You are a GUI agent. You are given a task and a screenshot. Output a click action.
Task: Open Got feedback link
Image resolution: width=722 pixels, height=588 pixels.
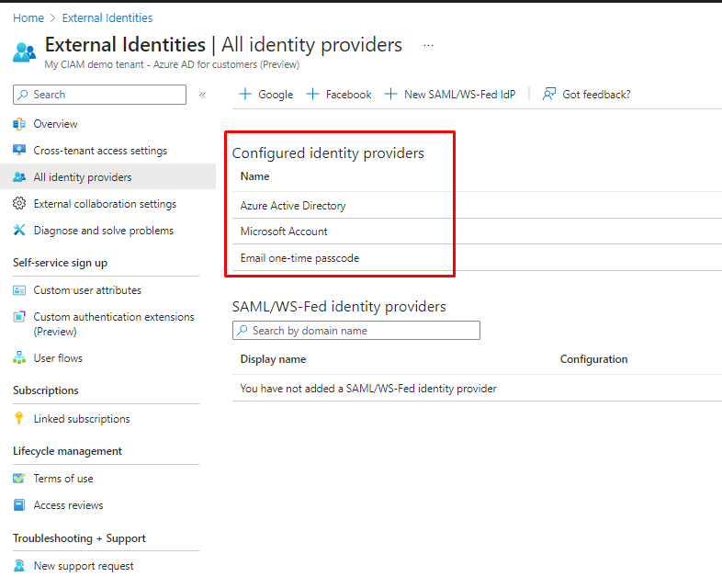587,95
